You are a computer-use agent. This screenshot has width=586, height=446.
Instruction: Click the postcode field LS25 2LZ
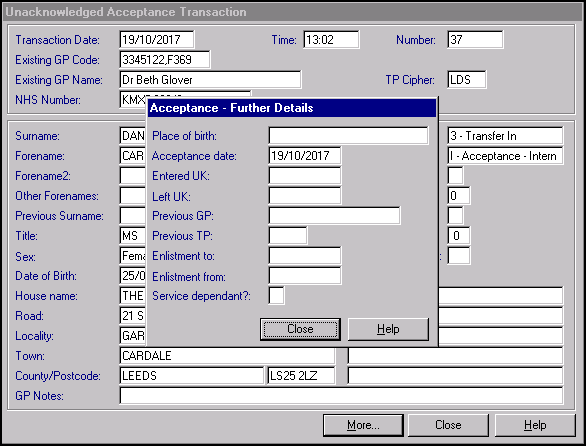click(x=301, y=375)
